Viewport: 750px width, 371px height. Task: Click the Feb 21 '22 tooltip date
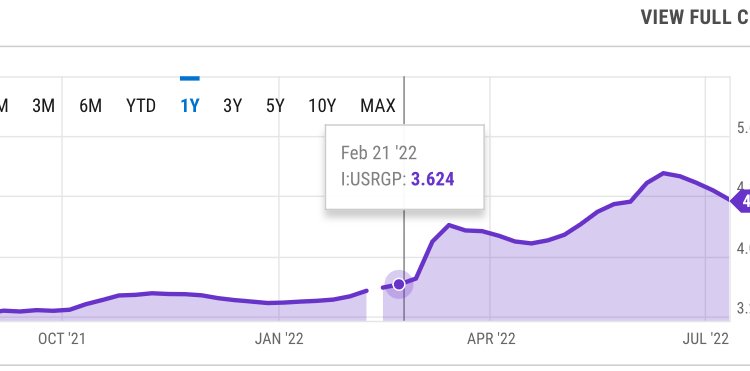click(379, 153)
